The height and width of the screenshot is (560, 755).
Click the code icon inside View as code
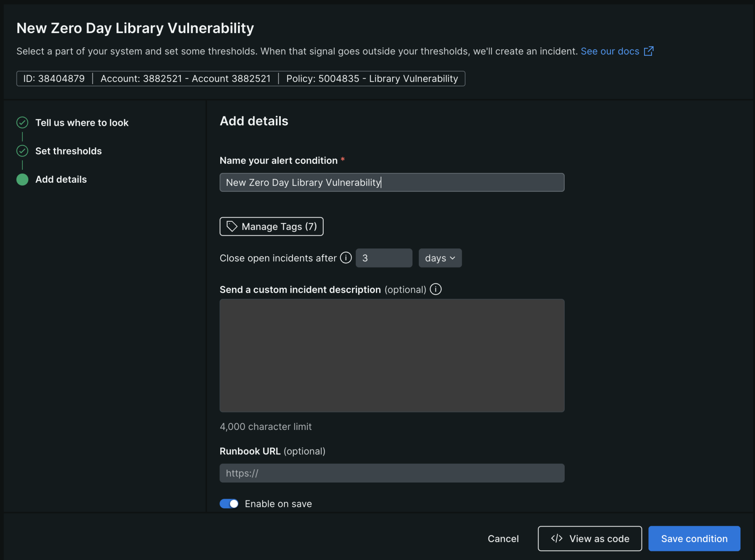557,538
